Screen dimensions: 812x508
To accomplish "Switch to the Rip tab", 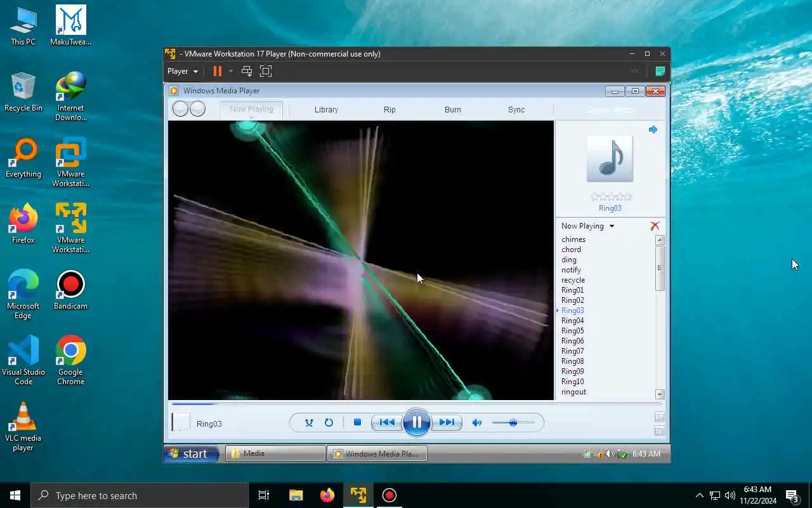I will coord(390,109).
